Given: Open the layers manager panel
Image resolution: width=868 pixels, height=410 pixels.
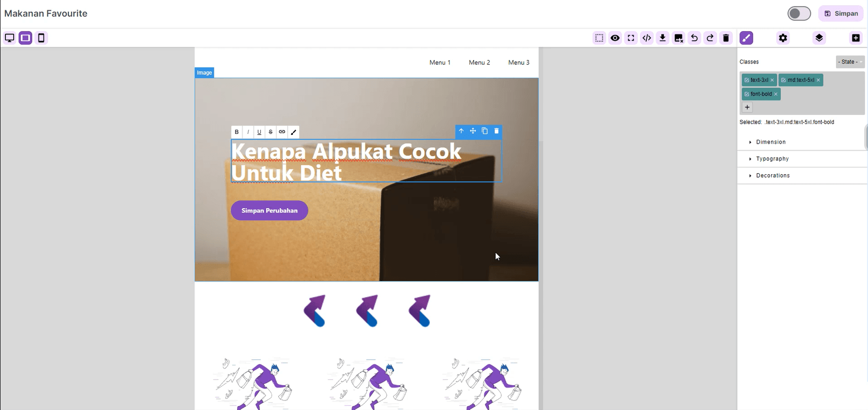Looking at the screenshot, I should [819, 38].
